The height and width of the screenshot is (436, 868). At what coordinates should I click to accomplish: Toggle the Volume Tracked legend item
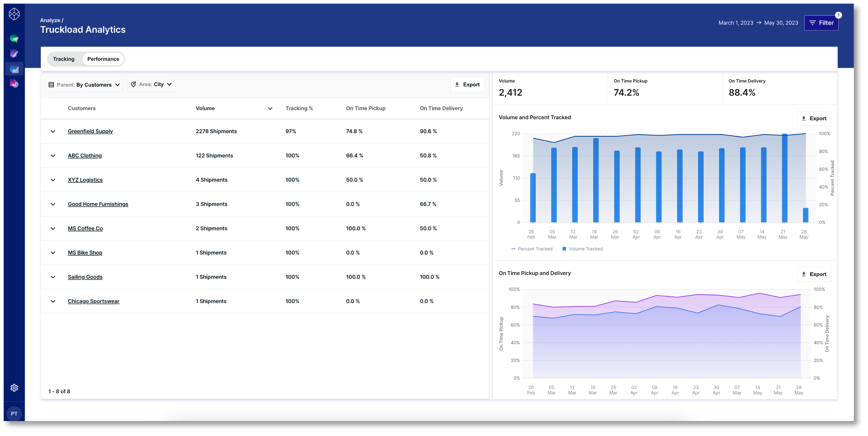pyautogui.click(x=582, y=249)
